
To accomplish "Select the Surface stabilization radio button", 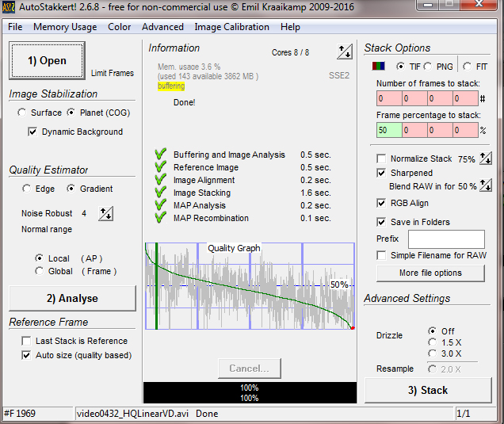I will [21, 113].
